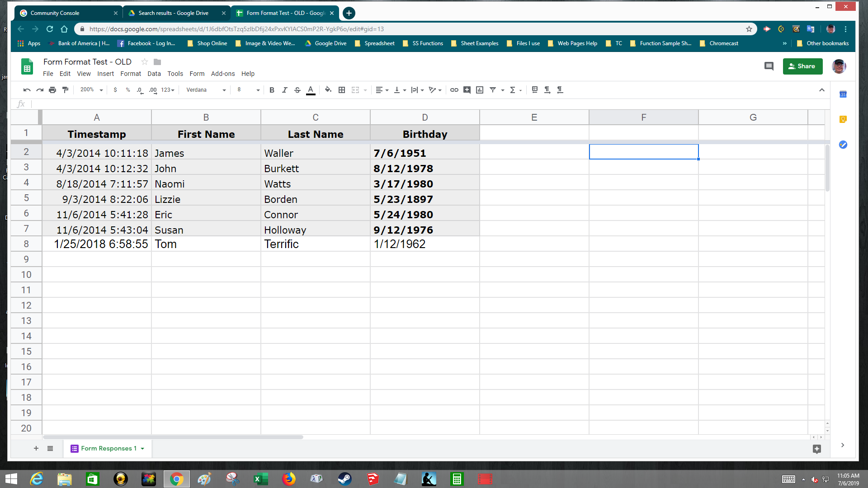Open the Add-ons menu
The image size is (868, 488).
coord(222,74)
